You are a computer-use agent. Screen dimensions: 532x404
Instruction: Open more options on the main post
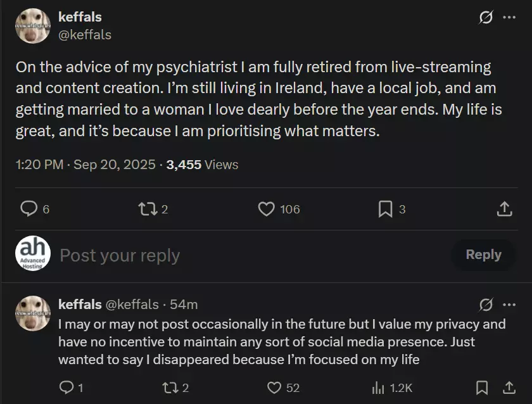509,18
